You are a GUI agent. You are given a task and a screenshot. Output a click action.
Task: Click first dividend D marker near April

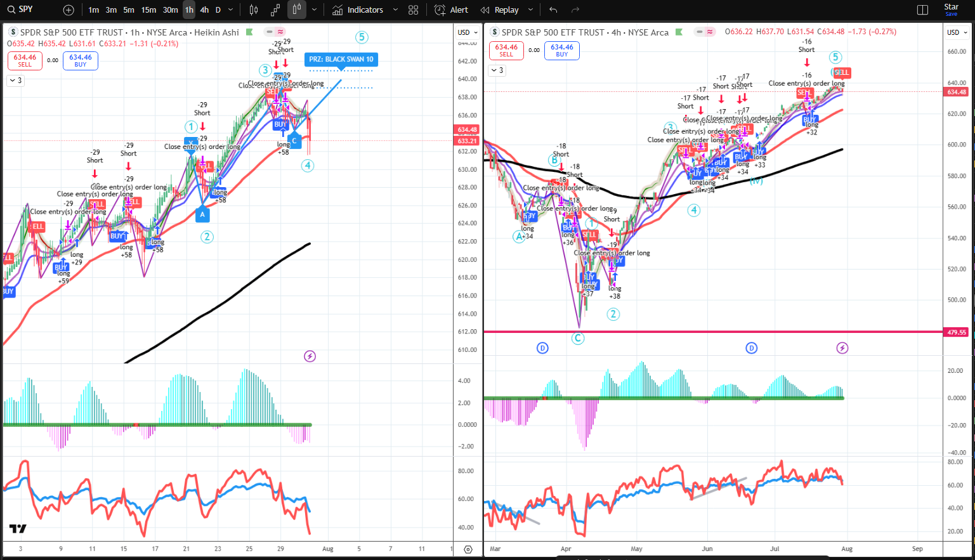(542, 348)
